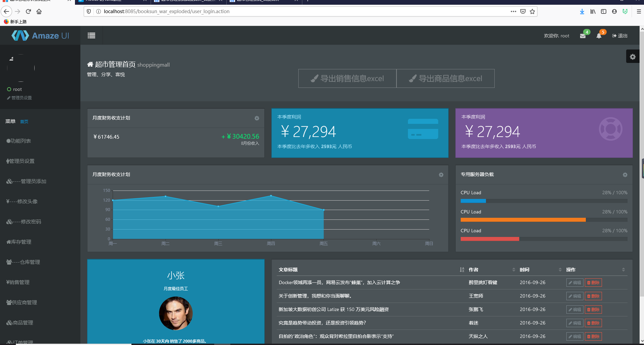Click 编辑 for the Latize article row
Viewport: 644px width, 345px height.
575,310
